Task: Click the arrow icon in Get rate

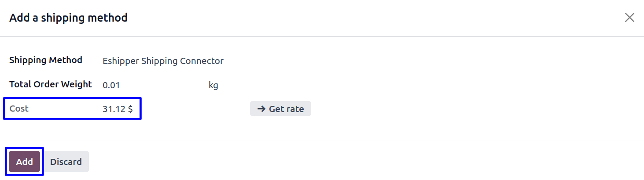Action: pyautogui.click(x=261, y=109)
